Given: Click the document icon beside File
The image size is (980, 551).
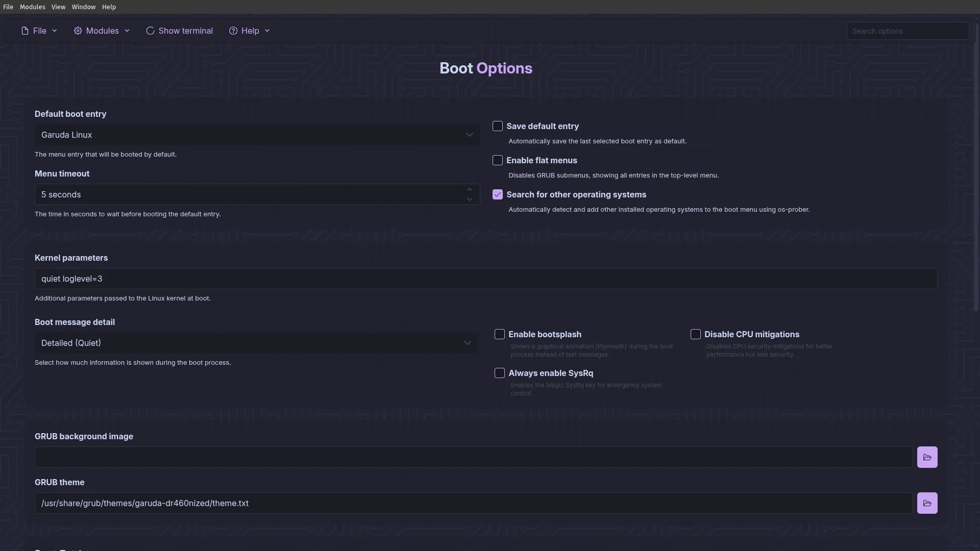Looking at the screenshot, I should [x=24, y=31].
